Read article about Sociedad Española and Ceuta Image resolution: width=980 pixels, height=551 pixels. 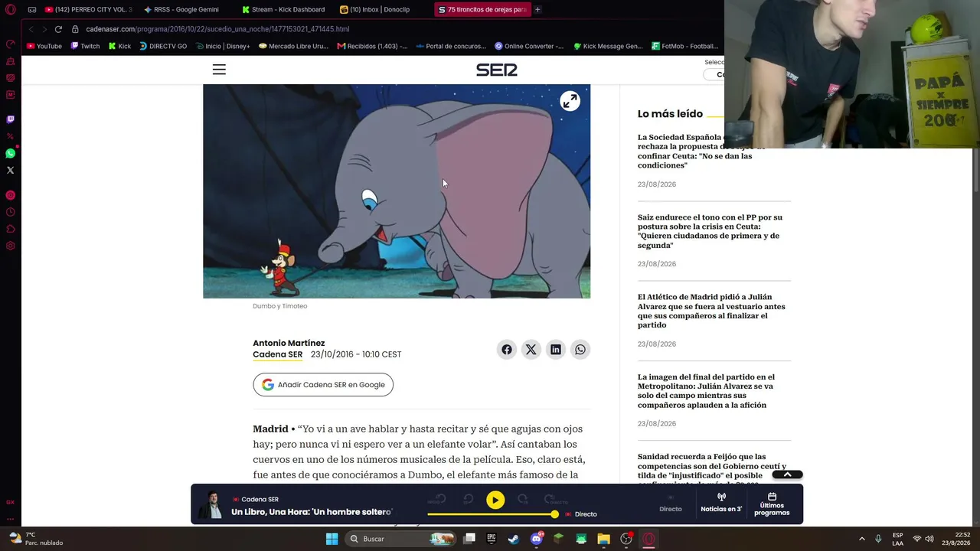click(701, 152)
